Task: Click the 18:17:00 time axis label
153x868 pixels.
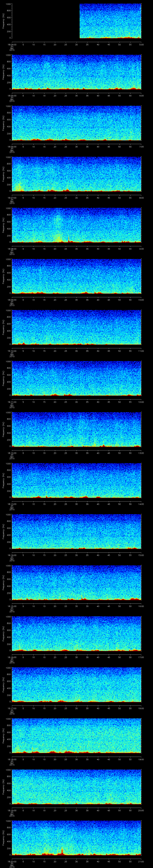Action: coord(12,708)
